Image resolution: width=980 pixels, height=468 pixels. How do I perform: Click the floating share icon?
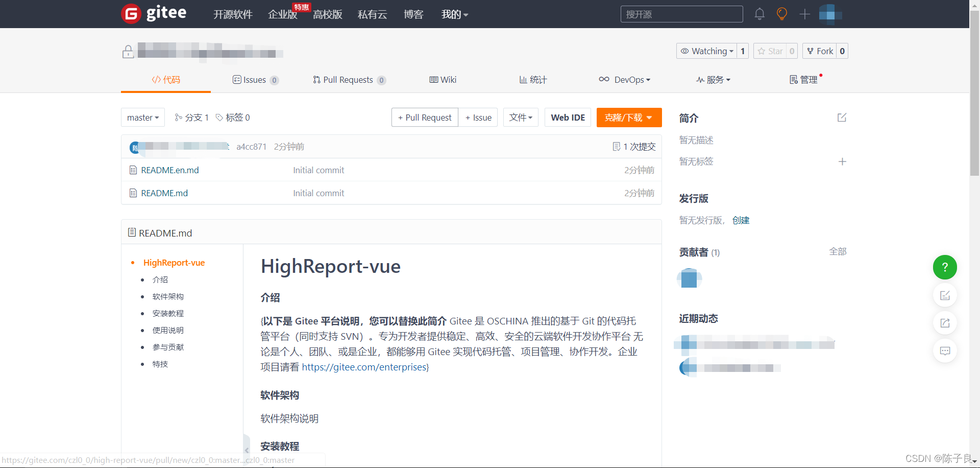pos(945,323)
